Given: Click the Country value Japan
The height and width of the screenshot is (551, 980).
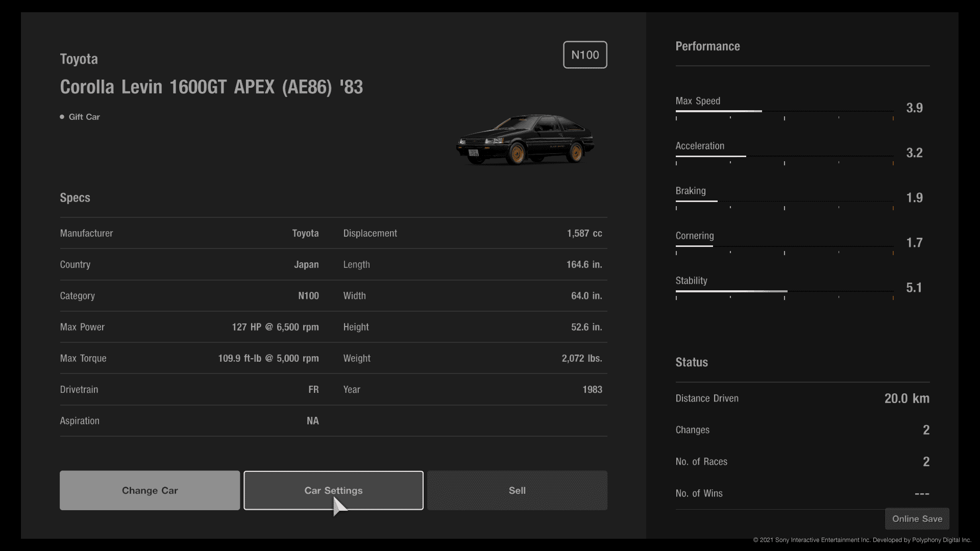Looking at the screenshot, I should [306, 265].
